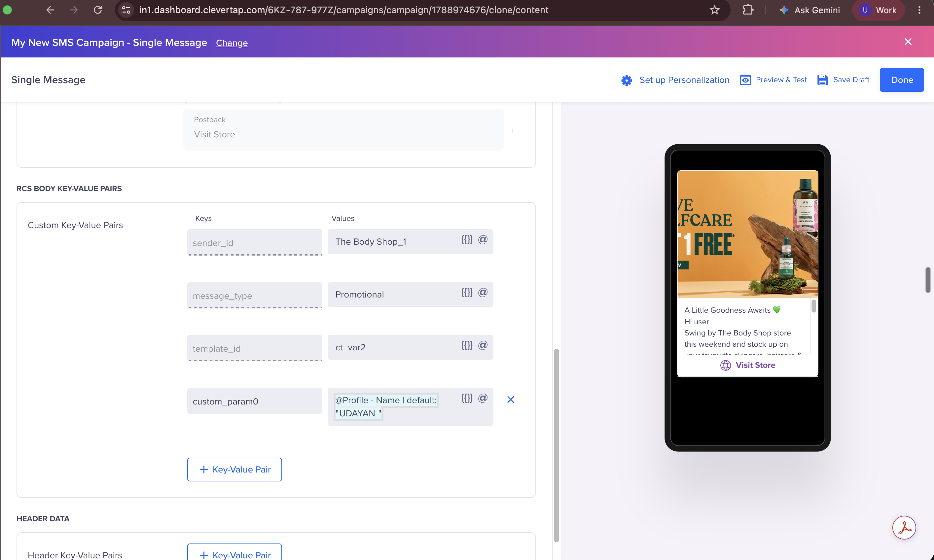Click the @ personalization icon for sender_id
934x560 pixels.
(x=483, y=240)
